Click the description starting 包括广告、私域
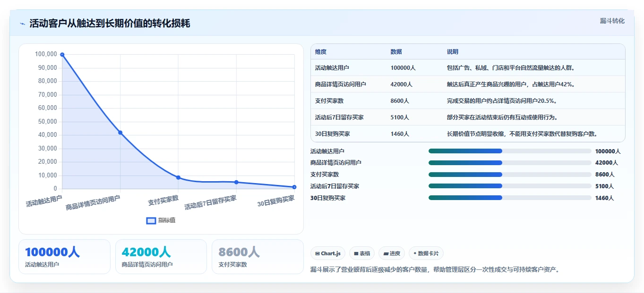 pyautogui.click(x=511, y=68)
